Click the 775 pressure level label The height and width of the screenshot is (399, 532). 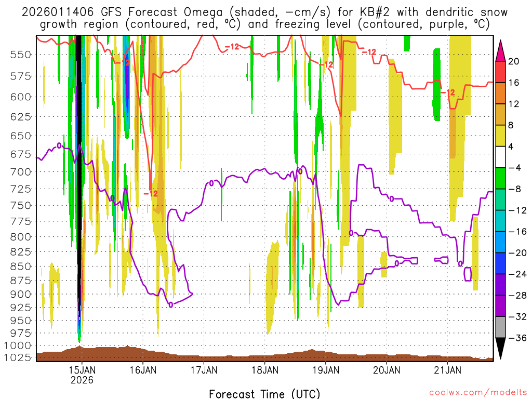21,221
